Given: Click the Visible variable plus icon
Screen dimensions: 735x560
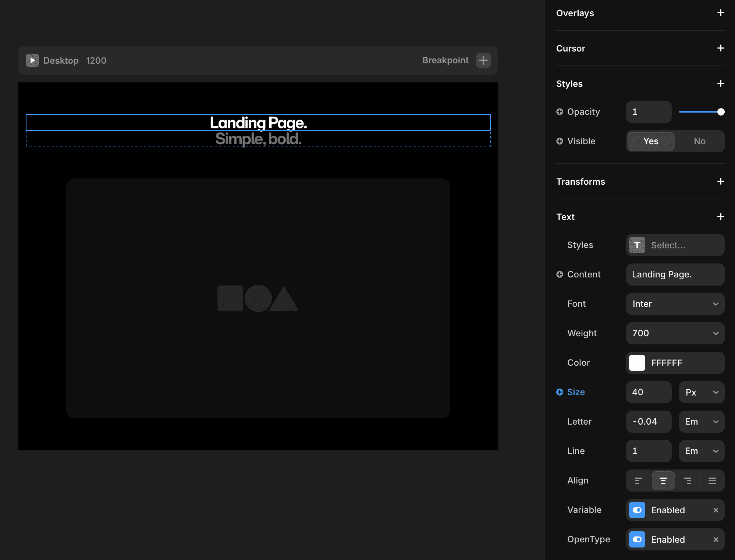Looking at the screenshot, I should 560,141.
